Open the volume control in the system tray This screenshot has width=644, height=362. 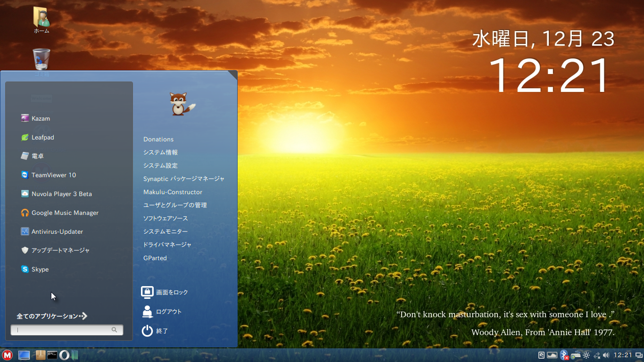click(x=606, y=355)
